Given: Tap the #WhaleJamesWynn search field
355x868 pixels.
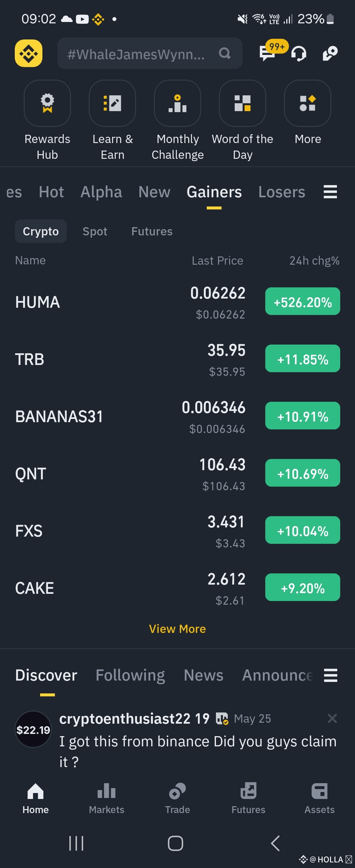Looking at the screenshot, I should (x=150, y=54).
